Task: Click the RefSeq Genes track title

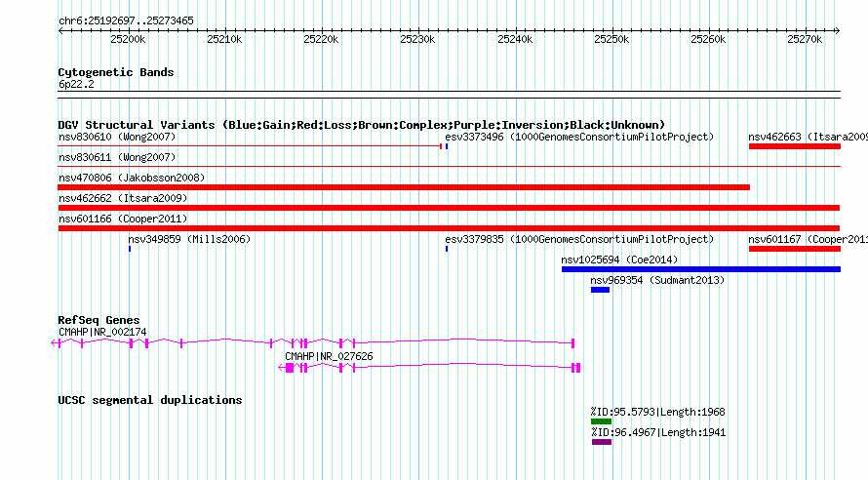Action: [99, 320]
